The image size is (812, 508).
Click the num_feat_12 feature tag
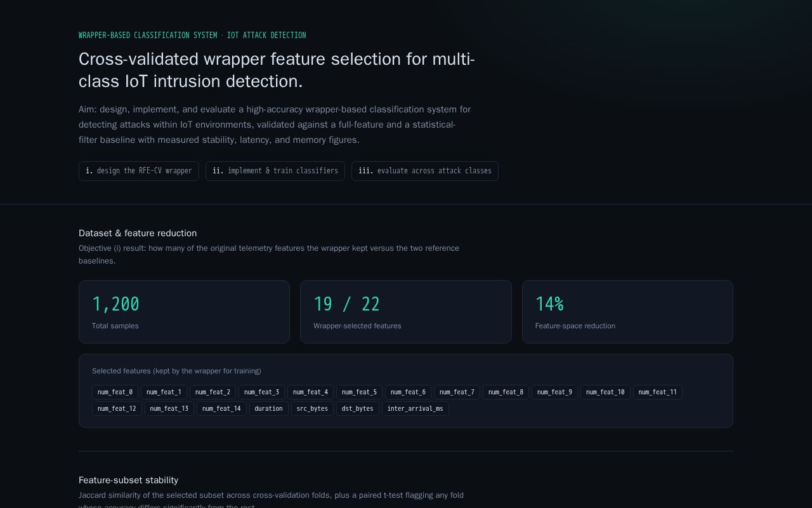coord(117,408)
